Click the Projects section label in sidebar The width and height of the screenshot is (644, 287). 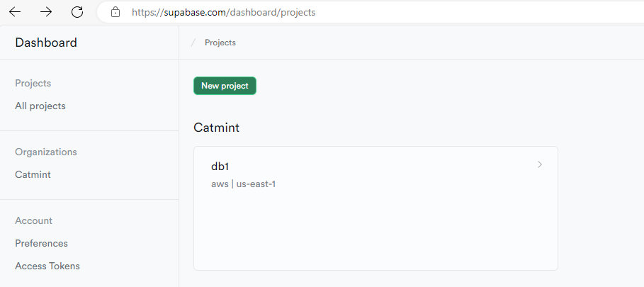[33, 83]
